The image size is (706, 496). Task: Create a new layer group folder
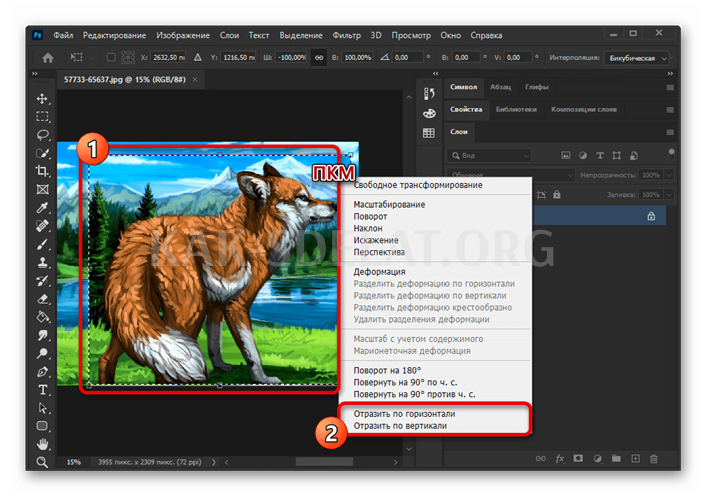pyautogui.click(x=616, y=459)
